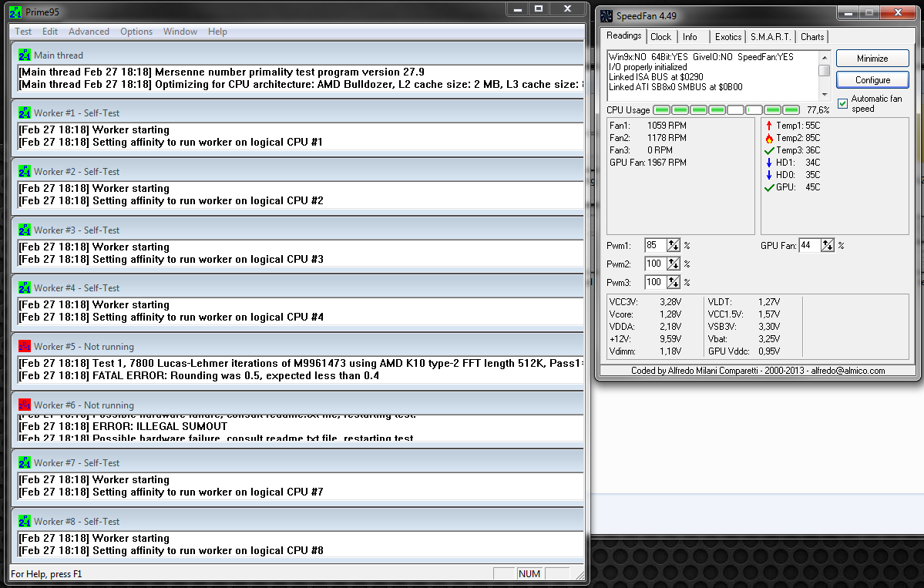
Task: Click into the Pwm3 value field
Action: pos(655,282)
